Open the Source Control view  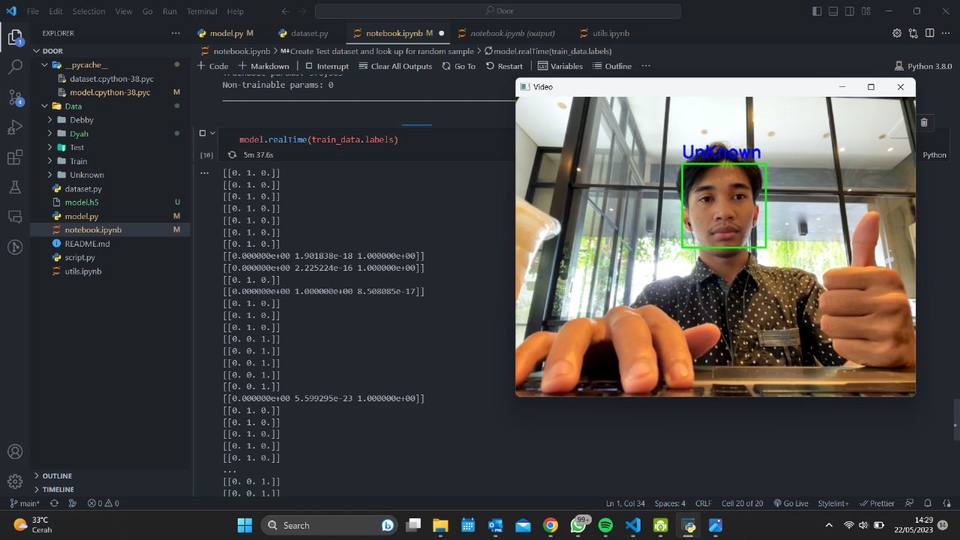15,97
